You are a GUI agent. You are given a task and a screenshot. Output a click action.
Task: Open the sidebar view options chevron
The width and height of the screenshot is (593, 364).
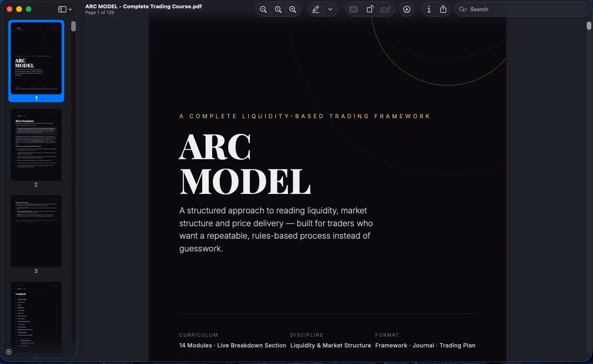70,10
